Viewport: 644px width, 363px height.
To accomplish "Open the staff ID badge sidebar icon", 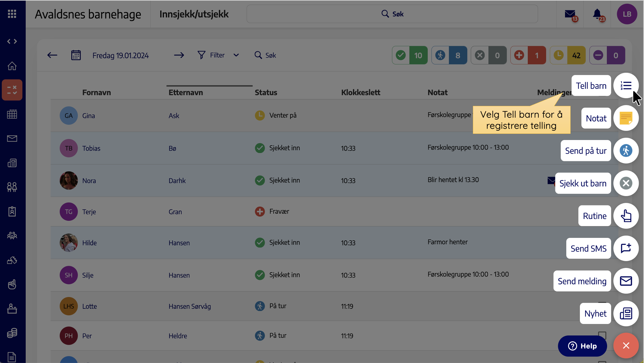I will (12, 212).
